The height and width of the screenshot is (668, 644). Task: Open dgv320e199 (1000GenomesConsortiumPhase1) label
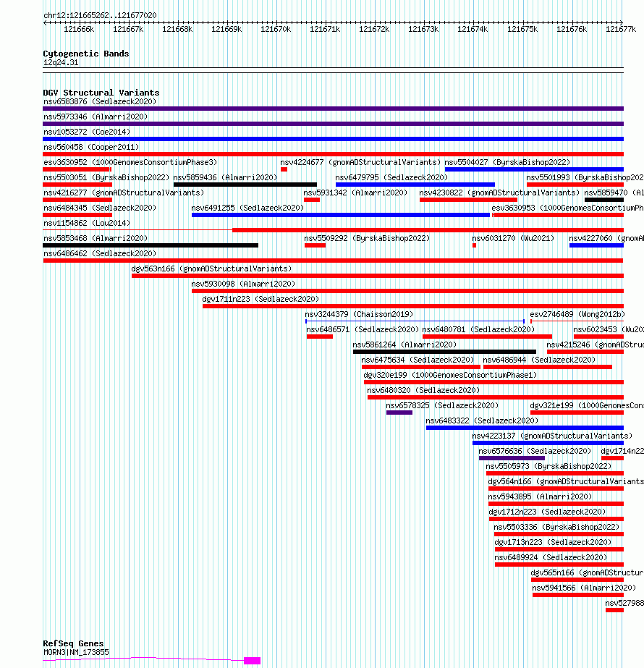click(x=450, y=376)
